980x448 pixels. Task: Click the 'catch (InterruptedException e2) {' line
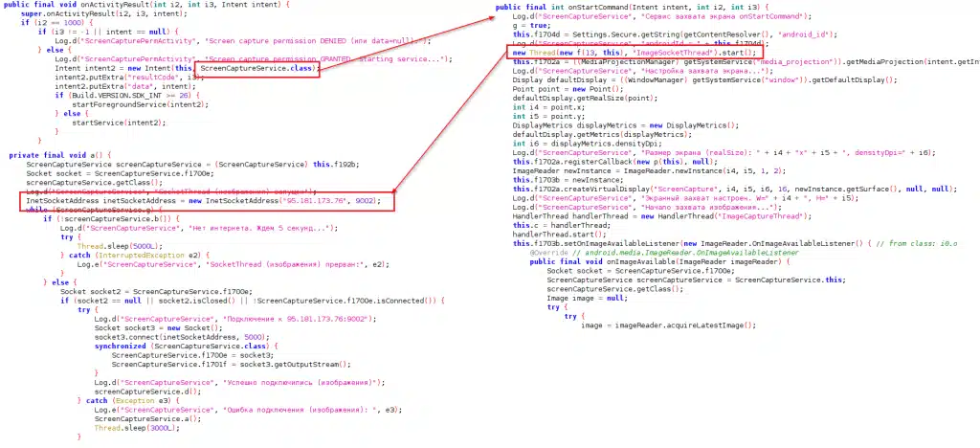coord(132,256)
